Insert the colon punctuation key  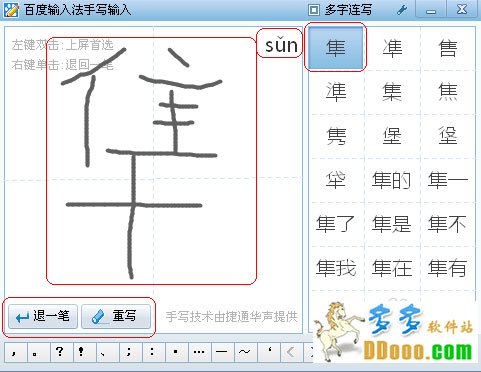[x=153, y=352]
